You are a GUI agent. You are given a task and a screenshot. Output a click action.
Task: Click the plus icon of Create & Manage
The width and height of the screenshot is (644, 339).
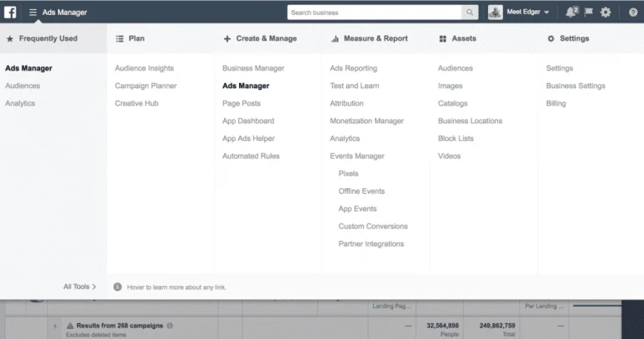[227, 39]
